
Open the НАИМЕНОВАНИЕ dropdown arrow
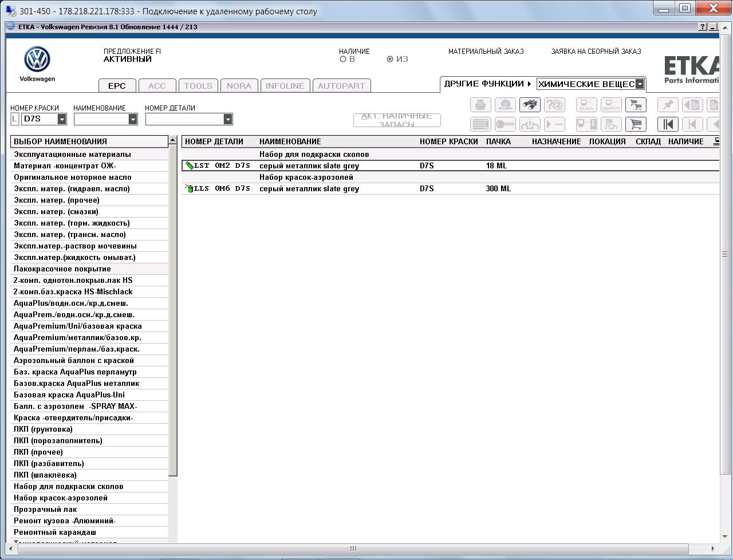(x=133, y=119)
